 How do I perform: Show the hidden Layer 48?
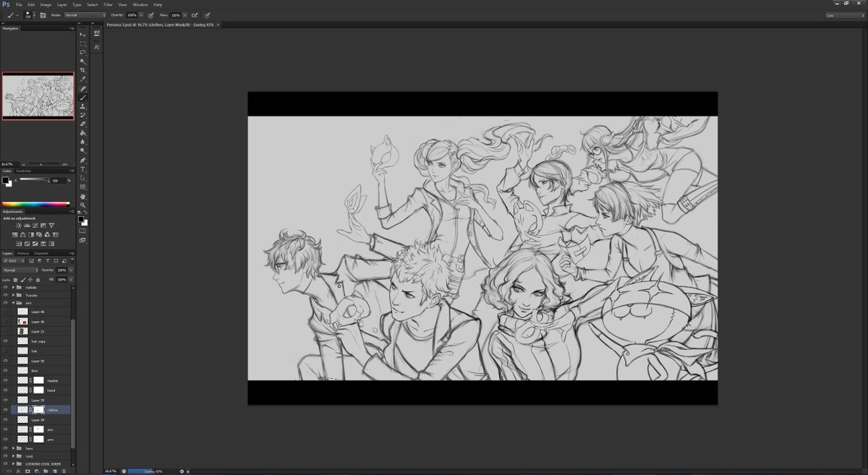click(x=5, y=312)
